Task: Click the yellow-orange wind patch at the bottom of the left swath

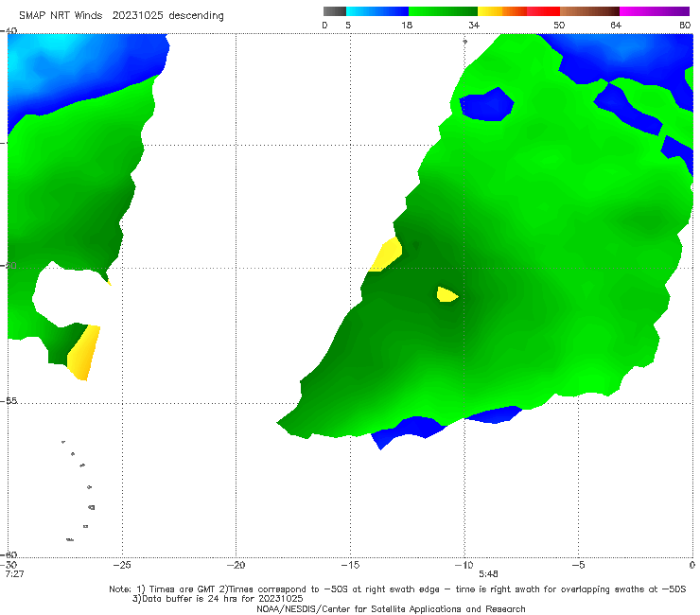Action: [x=83, y=353]
